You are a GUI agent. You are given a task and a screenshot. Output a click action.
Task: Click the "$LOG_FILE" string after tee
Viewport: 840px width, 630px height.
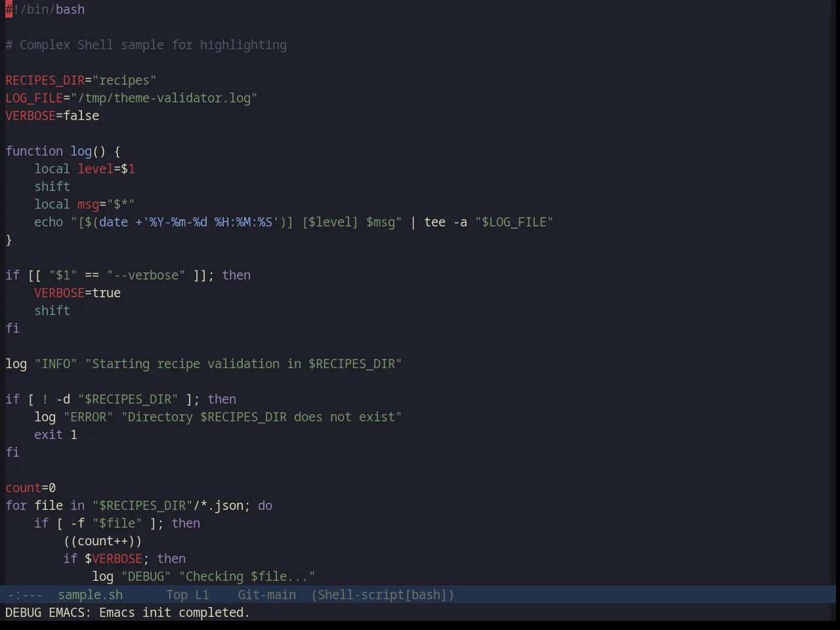pos(514,222)
